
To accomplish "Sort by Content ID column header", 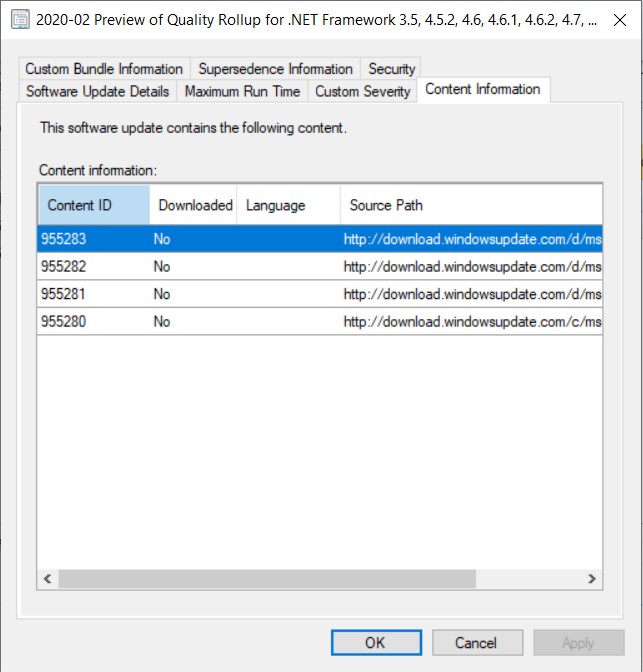I will tap(93, 205).
